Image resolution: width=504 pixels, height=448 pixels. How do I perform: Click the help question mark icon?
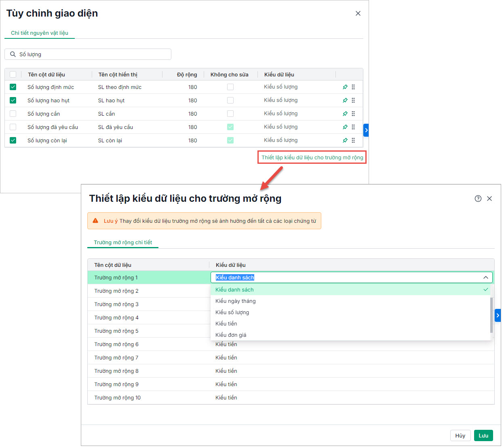tap(478, 199)
